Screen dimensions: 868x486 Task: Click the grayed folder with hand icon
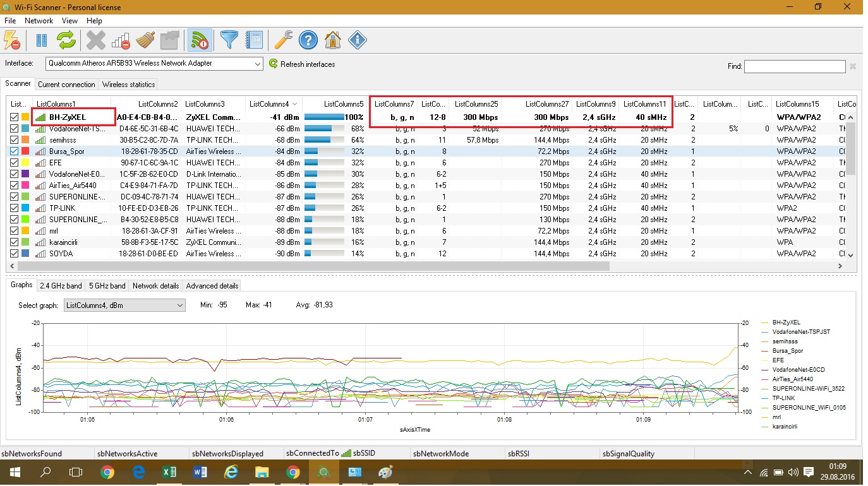click(169, 40)
